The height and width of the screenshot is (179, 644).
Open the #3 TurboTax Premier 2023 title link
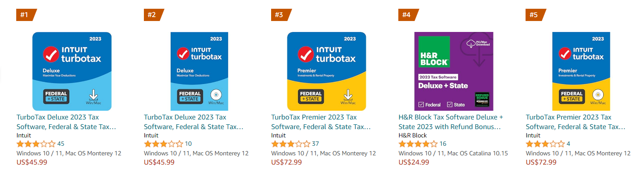coord(321,122)
